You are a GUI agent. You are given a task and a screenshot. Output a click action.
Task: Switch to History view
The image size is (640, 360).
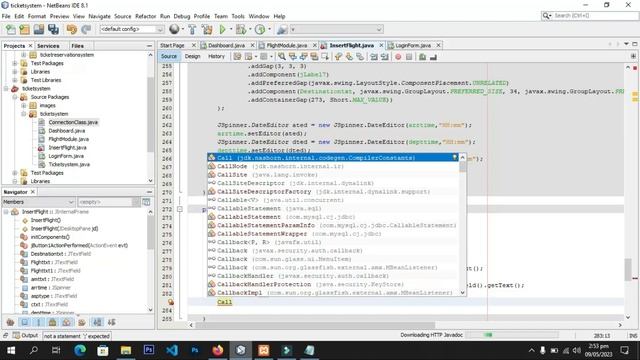click(x=216, y=56)
